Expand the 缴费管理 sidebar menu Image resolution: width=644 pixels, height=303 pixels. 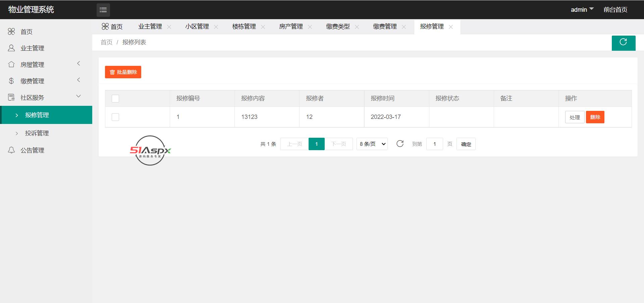[32, 81]
